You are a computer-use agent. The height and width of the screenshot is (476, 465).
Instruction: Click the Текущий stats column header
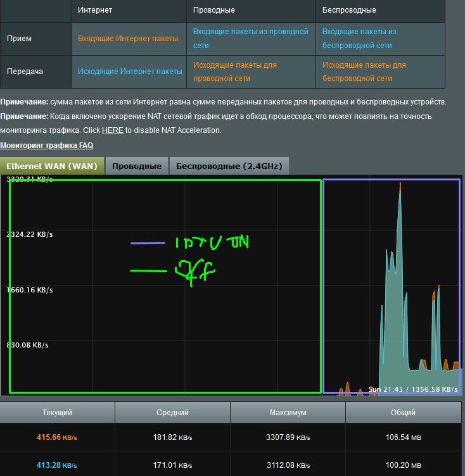(57, 412)
